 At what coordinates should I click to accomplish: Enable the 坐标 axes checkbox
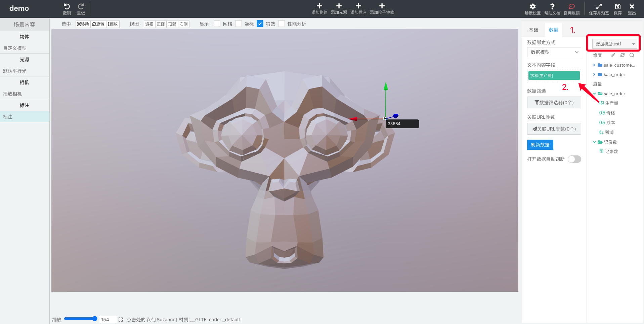pos(239,24)
